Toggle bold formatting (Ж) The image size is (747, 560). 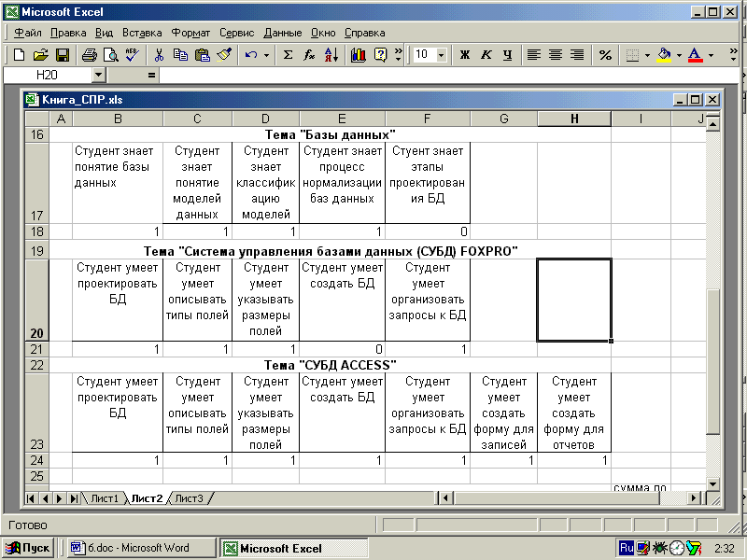click(x=465, y=55)
